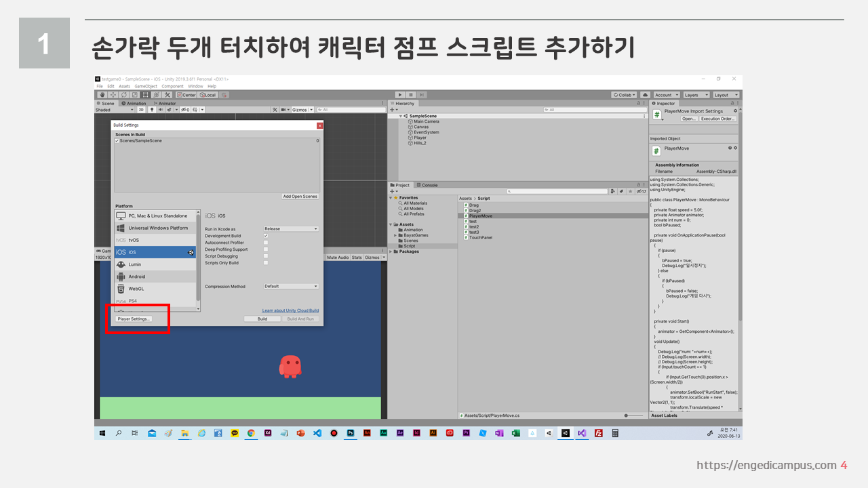Open the Layers dropdown
Screen dimensions: 868x488
[x=696, y=95]
